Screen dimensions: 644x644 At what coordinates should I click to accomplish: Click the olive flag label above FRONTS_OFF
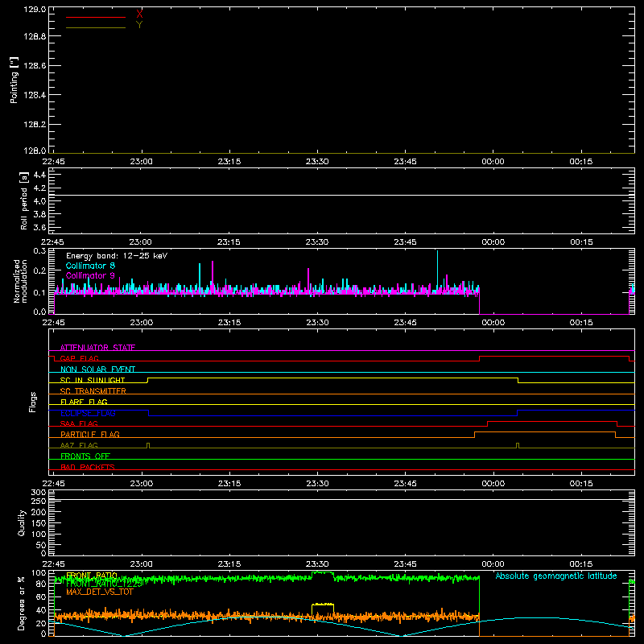79,445
